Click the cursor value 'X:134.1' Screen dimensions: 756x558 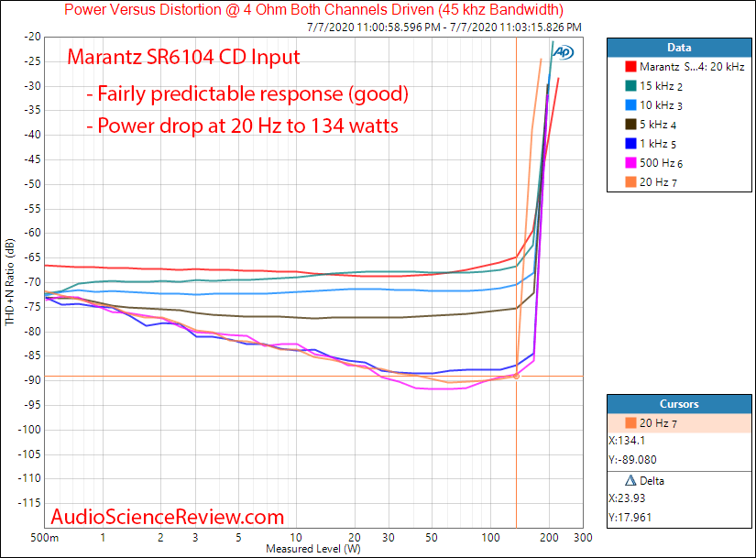tap(627, 441)
